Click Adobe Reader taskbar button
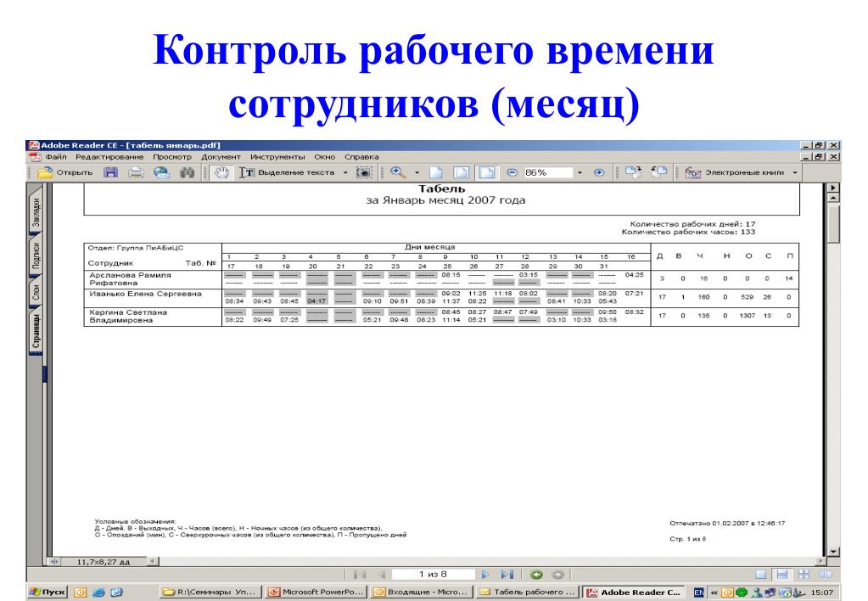 pyautogui.click(x=633, y=593)
